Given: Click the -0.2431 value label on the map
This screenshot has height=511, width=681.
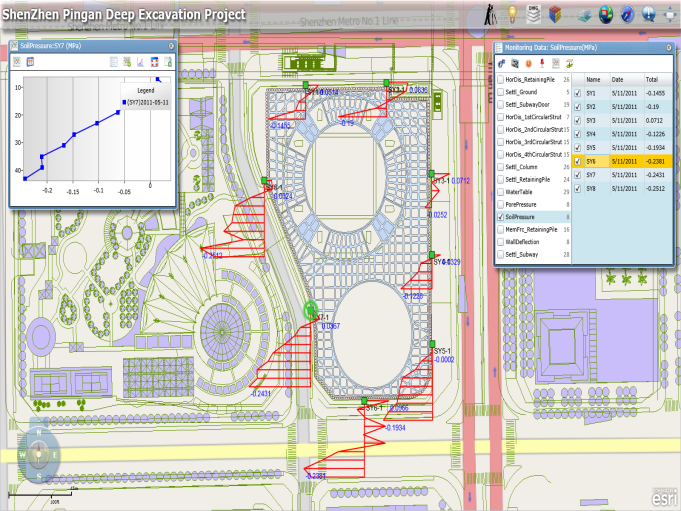Looking at the screenshot, I should (x=261, y=393).
